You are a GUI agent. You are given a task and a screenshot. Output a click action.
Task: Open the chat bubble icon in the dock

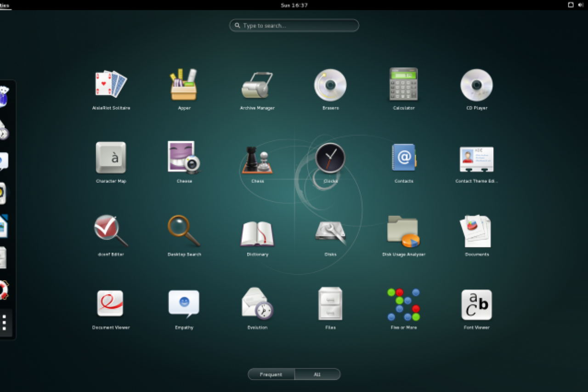pos(3,161)
